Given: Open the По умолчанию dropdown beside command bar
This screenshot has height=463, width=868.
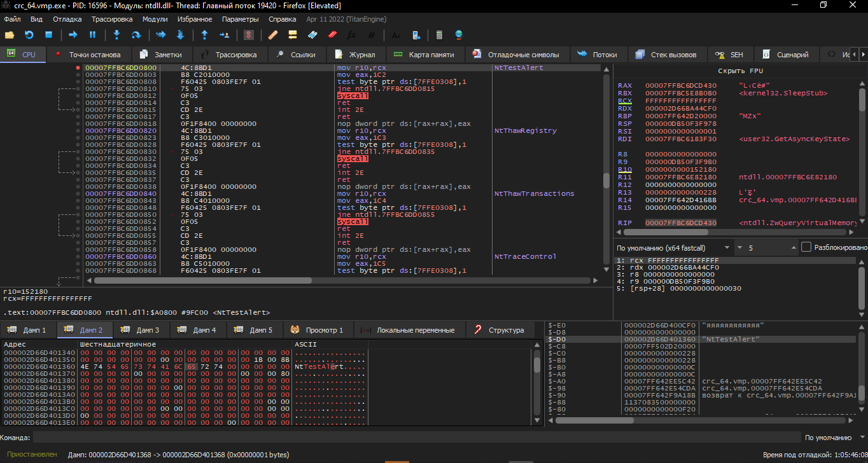Looking at the screenshot, I should tap(834, 438).
